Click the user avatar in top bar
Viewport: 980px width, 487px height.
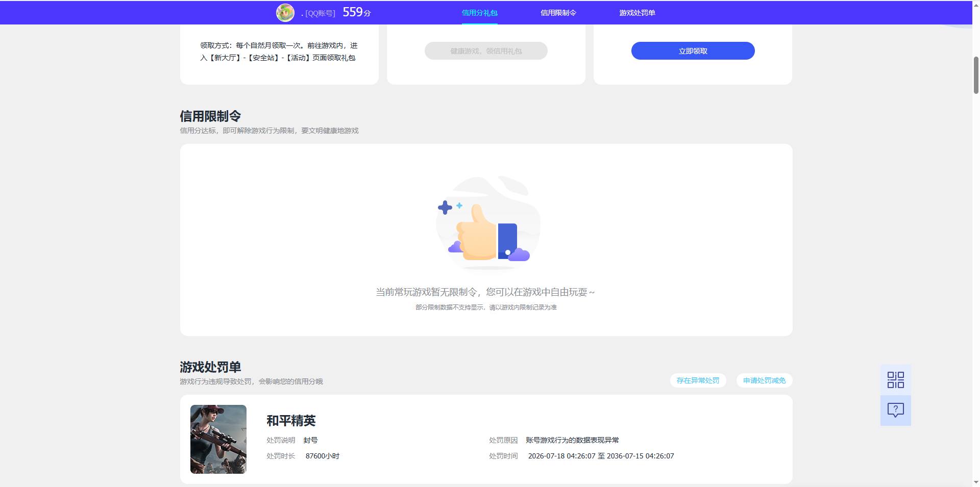pyautogui.click(x=285, y=13)
